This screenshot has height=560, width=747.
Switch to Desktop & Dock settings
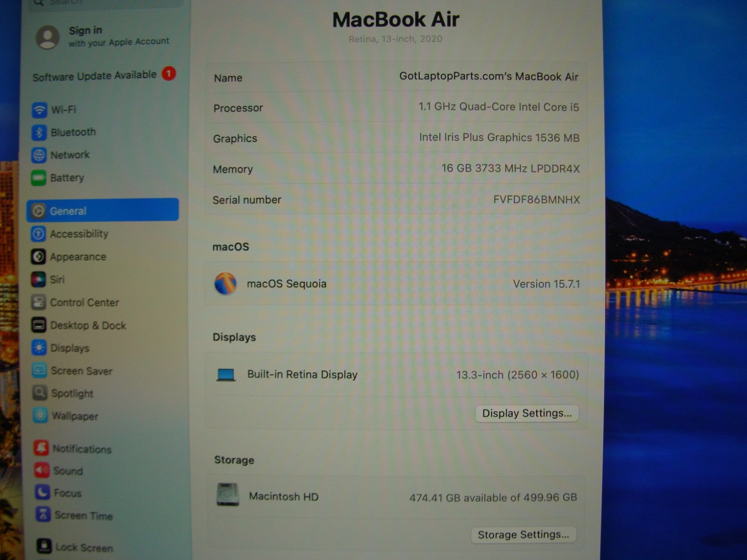pyautogui.click(x=88, y=325)
